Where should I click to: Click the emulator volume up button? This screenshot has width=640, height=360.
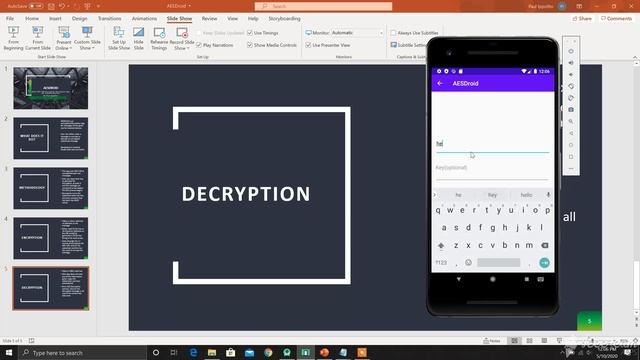point(571,63)
